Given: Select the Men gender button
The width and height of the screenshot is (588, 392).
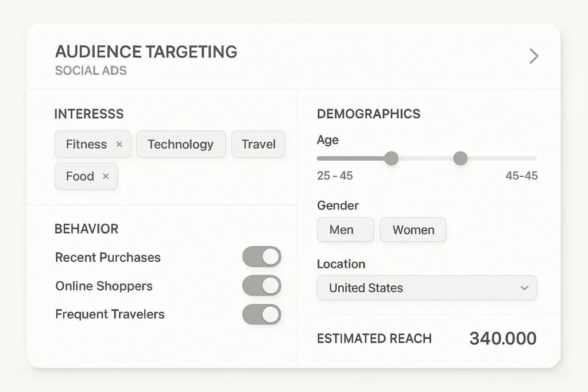Looking at the screenshot, I should click(345, 230).
